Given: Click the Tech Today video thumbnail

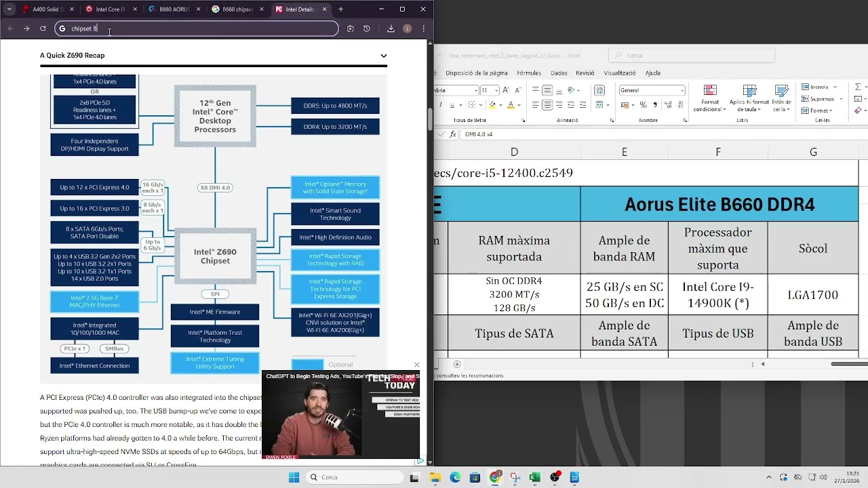Looking at the screenshot, I should pyautogui.click(x=341, y=415).
